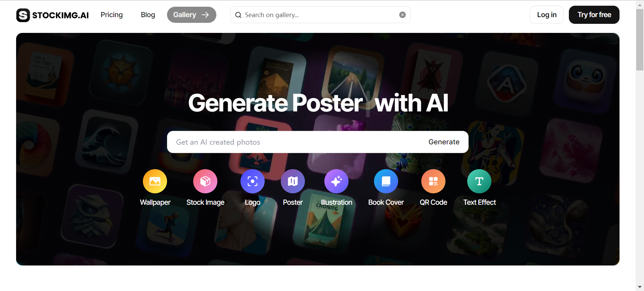Focus the Search on gallery field
644x291 pixels.
click(320, 15)
